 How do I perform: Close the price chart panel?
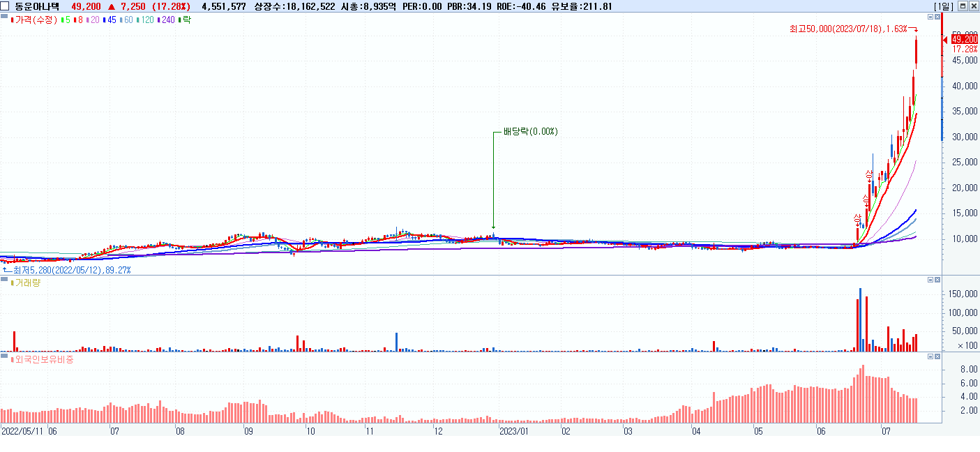[937, 18]
